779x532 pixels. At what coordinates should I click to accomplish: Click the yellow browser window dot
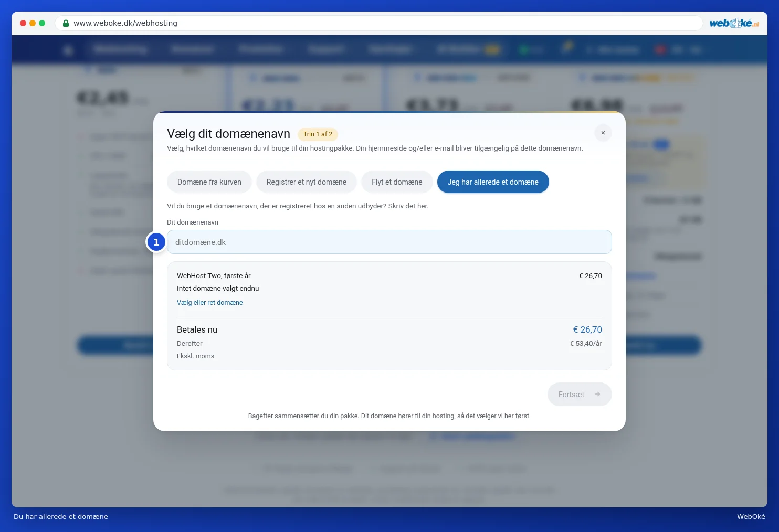coord(33,23)
